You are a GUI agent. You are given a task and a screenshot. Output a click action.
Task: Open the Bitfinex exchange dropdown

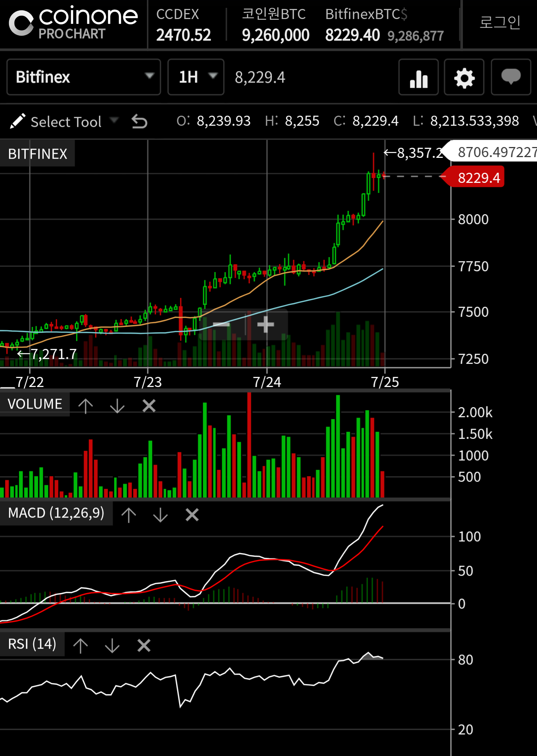point(84,77)
